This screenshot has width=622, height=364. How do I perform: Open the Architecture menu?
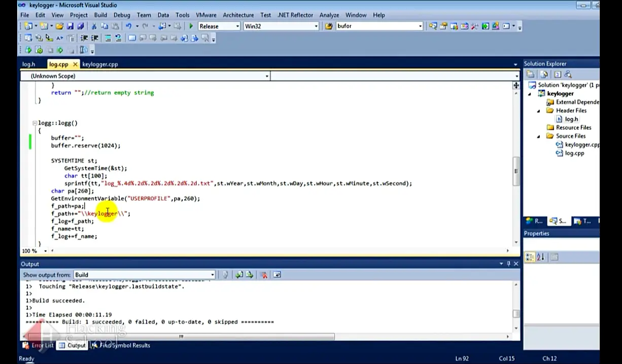(238, 15)
